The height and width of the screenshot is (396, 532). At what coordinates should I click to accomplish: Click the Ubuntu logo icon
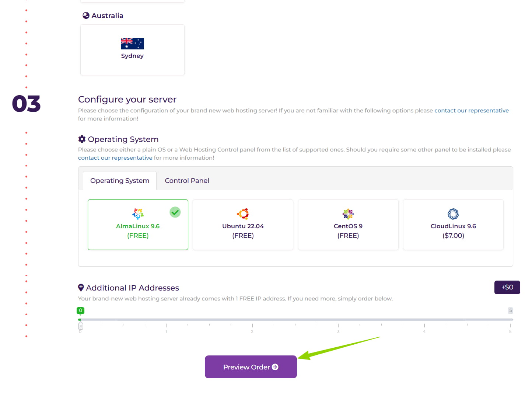pos(243,214)
